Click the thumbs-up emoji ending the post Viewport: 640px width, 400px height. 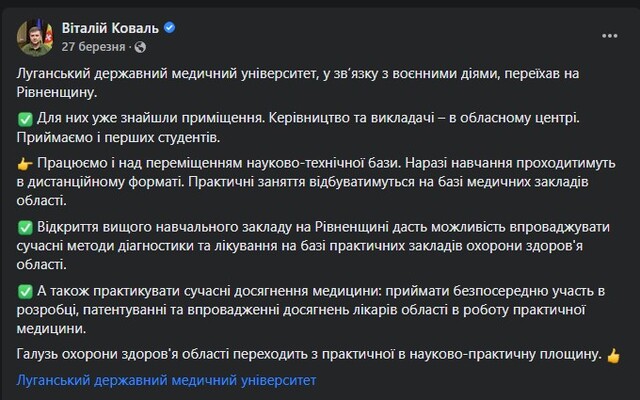tap(613, 355)
